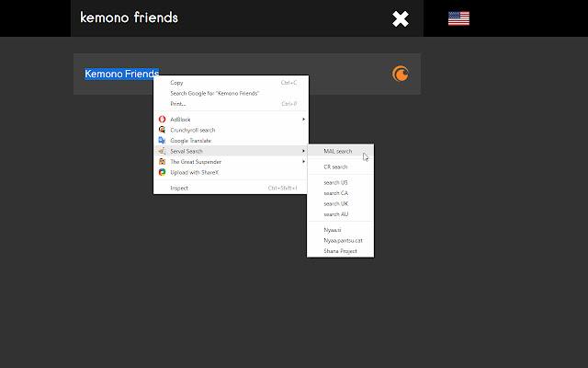Expand the Serval Search submenu arrow

pyautogui.click(x=303, y=151)
